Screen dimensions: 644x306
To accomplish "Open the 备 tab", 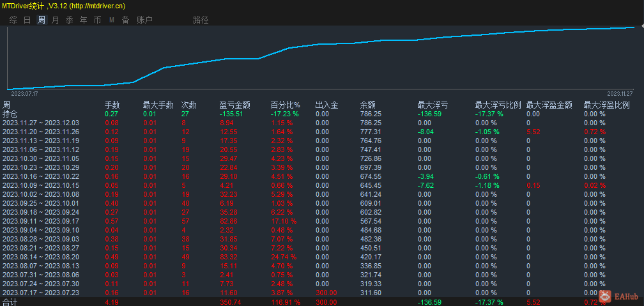I will click(126, 20).
